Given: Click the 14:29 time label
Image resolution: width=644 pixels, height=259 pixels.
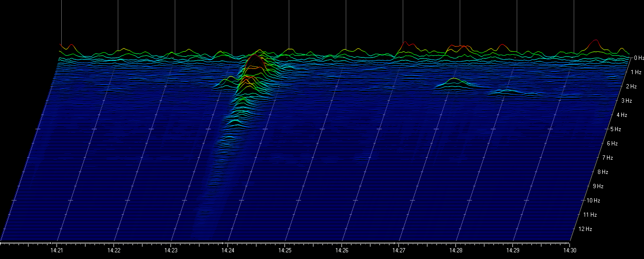Looking at the screenshot, I should pos(513,250).
